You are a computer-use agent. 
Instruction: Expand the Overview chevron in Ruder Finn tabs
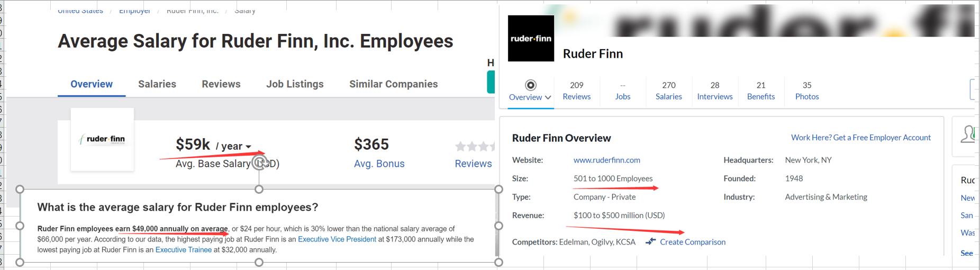coord(548,97)
